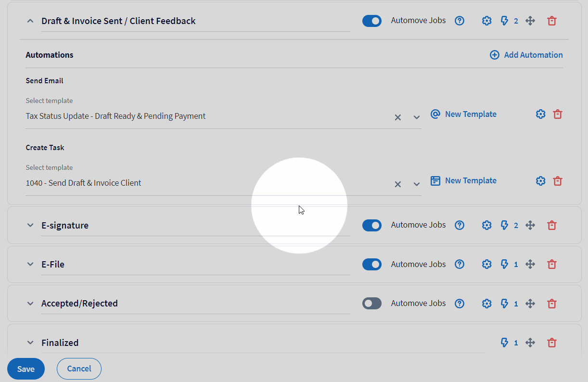Image resolution: width=588 pixels, height=382 pixels.
Task: Click the settings gear on Accepted/Rejected row
Action: 486,303
